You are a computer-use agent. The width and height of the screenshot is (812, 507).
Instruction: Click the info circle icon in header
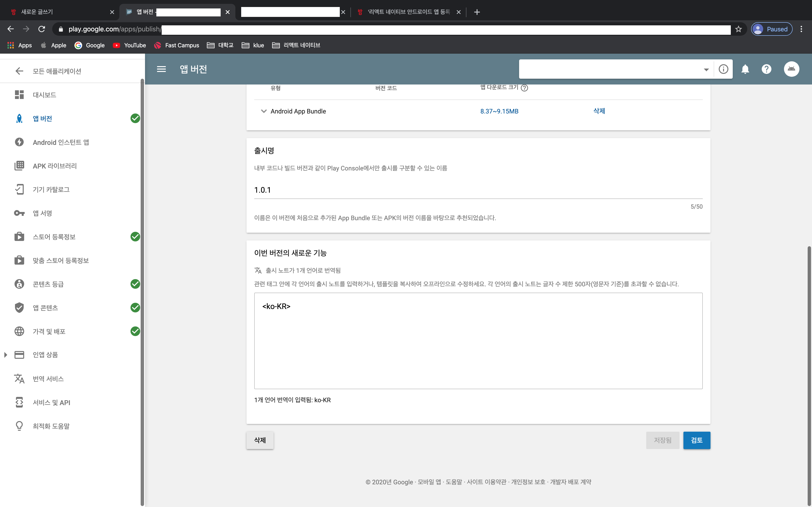723,69
